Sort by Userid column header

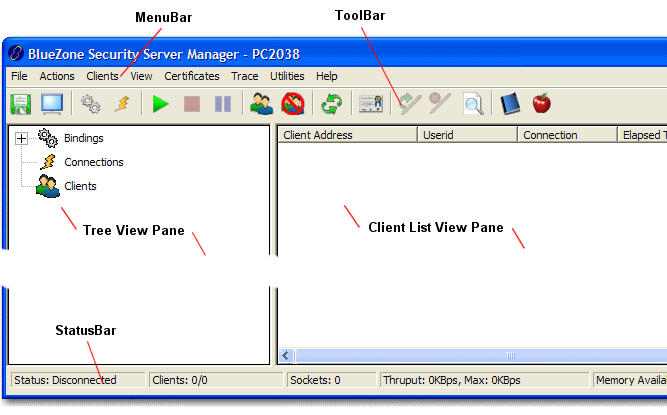pos(467,135)
